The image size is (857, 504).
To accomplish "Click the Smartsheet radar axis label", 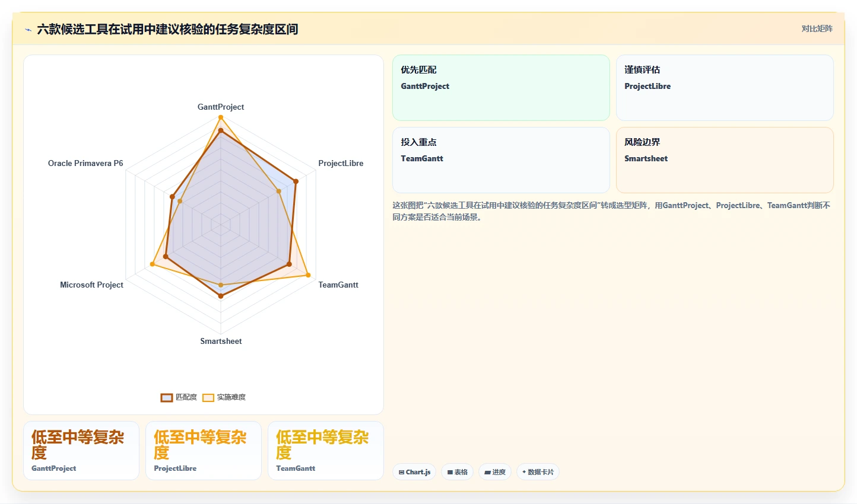I will [x=221, y=341].
